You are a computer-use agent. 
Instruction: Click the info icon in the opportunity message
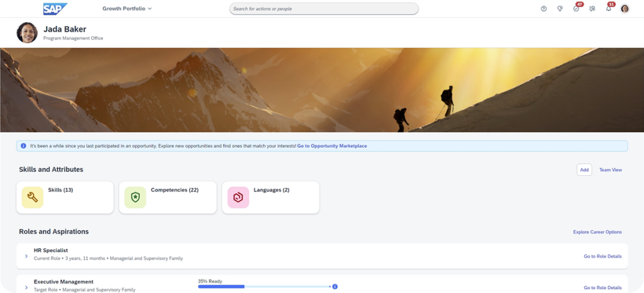[23, 146]
